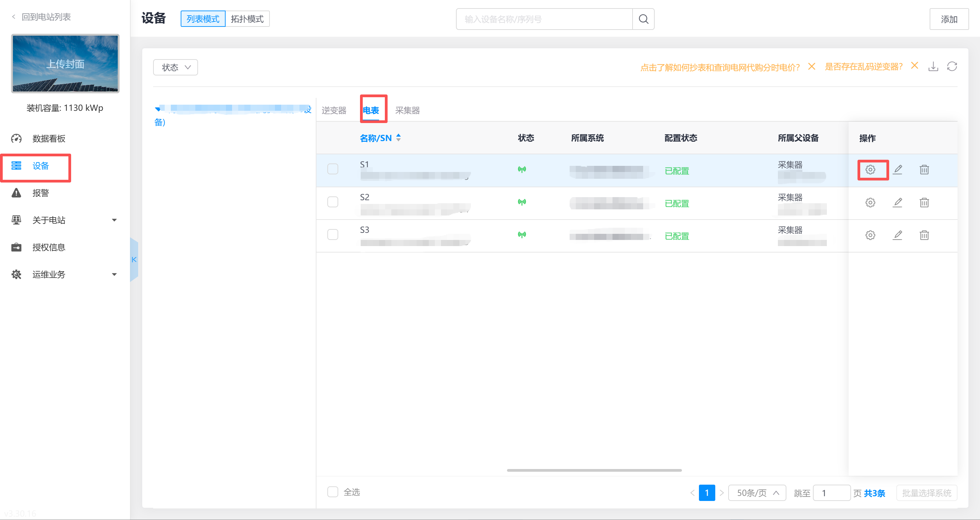
Task: Switch to the 逆变器 tab
Action: click(333, 110)
